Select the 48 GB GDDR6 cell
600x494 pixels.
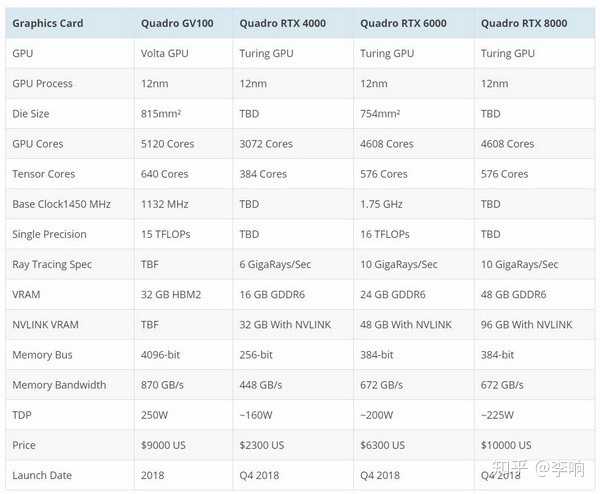(513, 295)
